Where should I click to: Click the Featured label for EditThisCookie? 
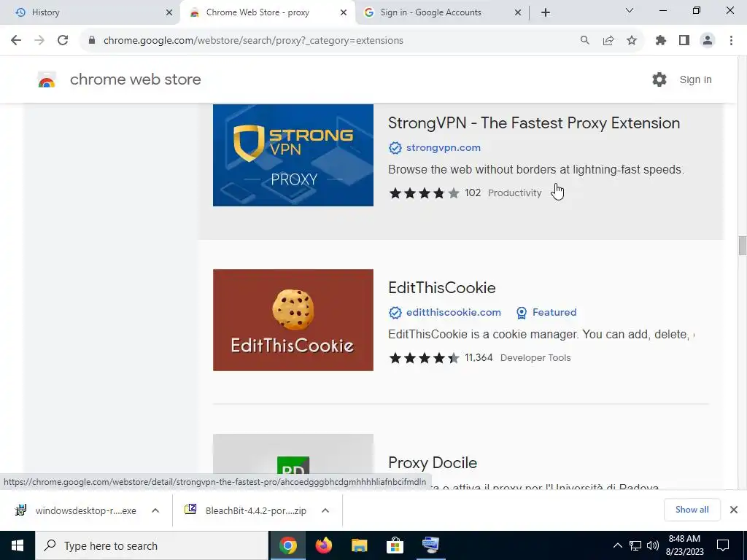pyautogui.click(x=554, y=312)
